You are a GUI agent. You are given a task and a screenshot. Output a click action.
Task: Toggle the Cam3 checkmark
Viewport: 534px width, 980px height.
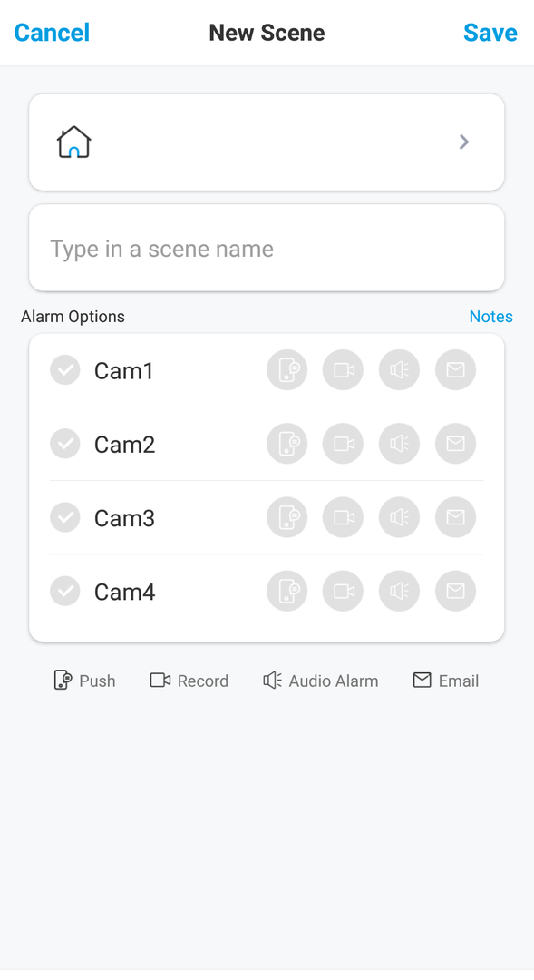pyautogui.click(x=65, y=517)
